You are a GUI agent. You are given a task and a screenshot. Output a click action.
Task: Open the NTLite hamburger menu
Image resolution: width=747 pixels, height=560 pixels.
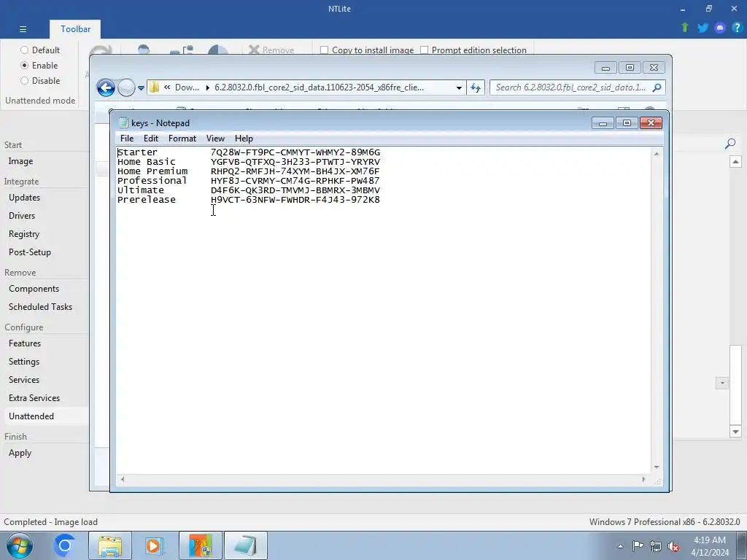pyautogui.click(x=23, y=29)
